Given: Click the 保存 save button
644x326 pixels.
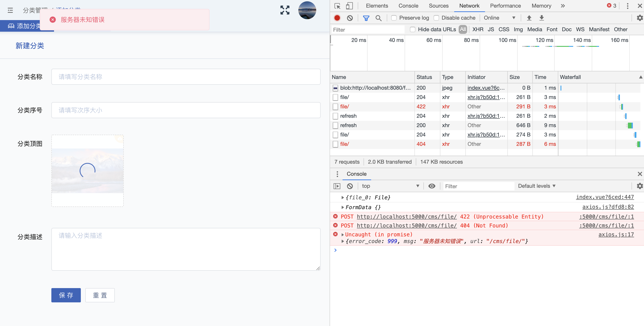Looking at the screenshot, I should pos(66,295).
